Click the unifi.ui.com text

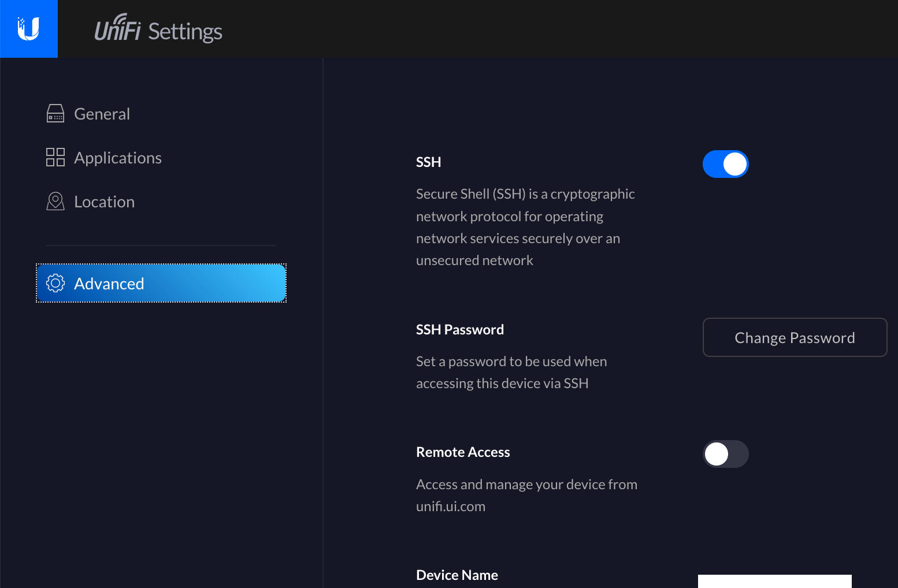pos(451,507)
